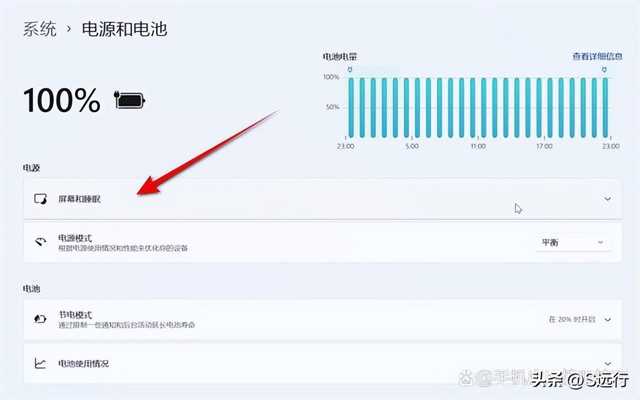Viewport: 640px width, 400px height.
Task: Open the 查看详细信息 link
Action: tap(597, 56)
